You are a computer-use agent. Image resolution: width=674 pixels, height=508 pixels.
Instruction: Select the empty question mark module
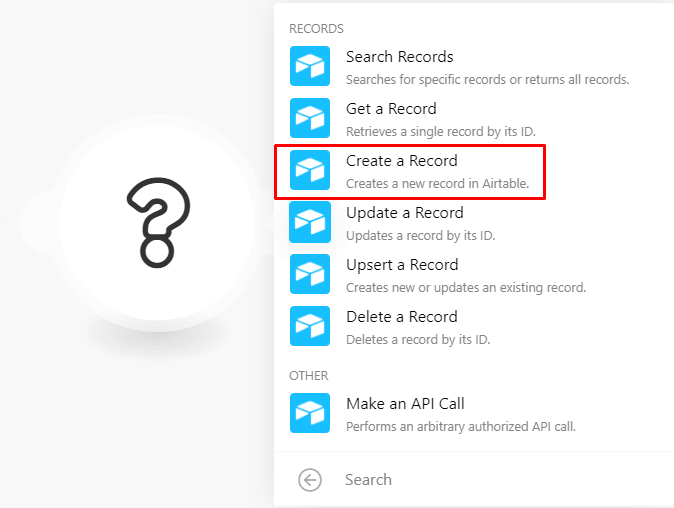(x=158, y=223)
